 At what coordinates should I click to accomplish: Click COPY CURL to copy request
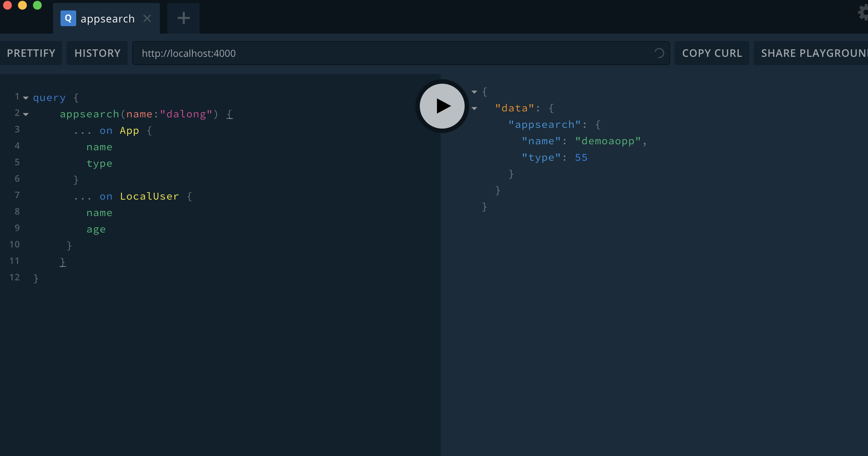pyautogui.click(x=713, y=53)
